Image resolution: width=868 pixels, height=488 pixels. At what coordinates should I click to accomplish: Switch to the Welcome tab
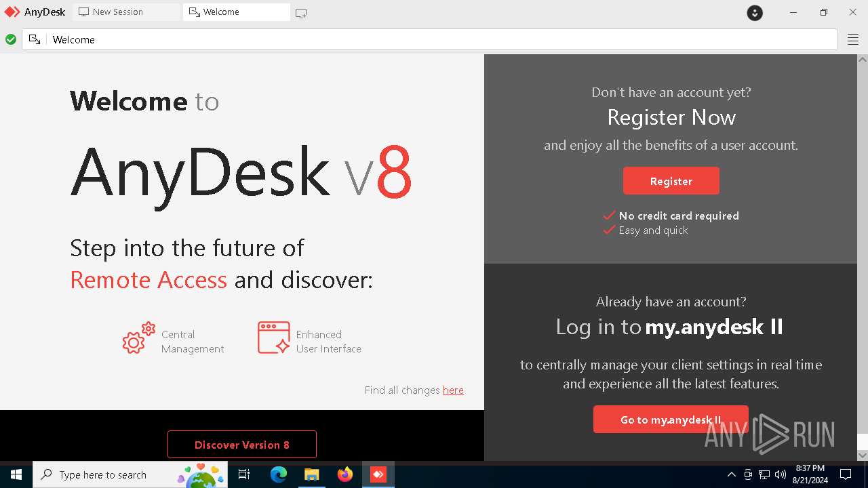click(236, 12)
